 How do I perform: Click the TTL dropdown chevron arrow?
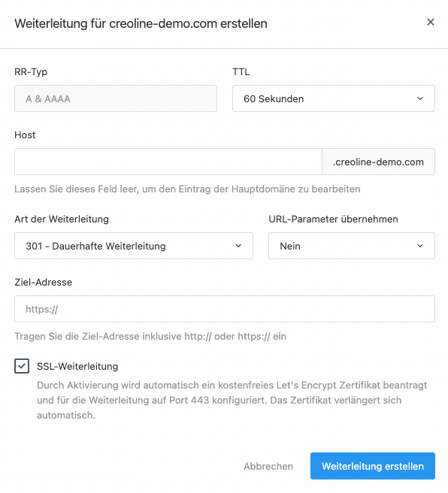[420, 98]
